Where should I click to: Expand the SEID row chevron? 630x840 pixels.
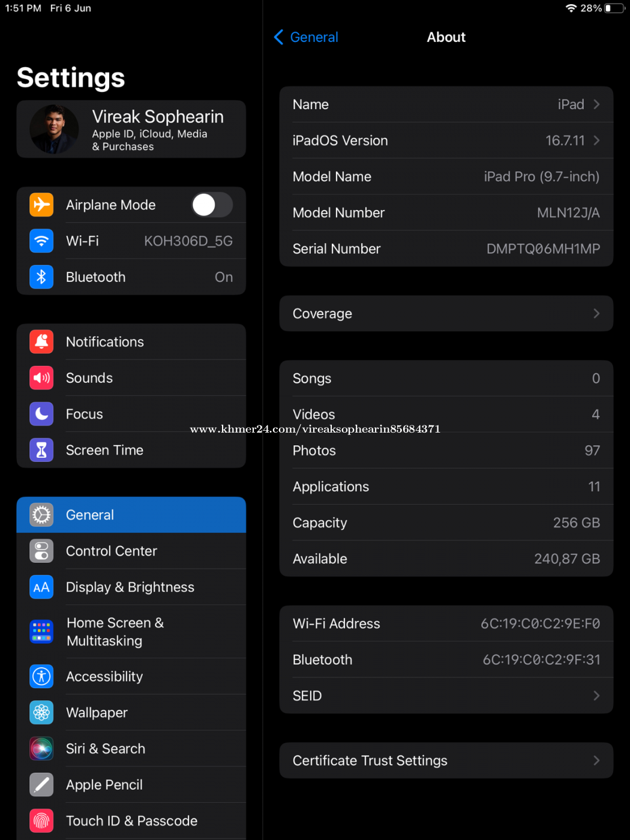596,695
